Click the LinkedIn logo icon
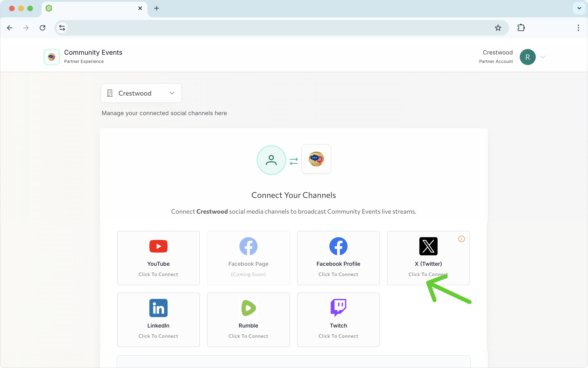 (158, 308)
